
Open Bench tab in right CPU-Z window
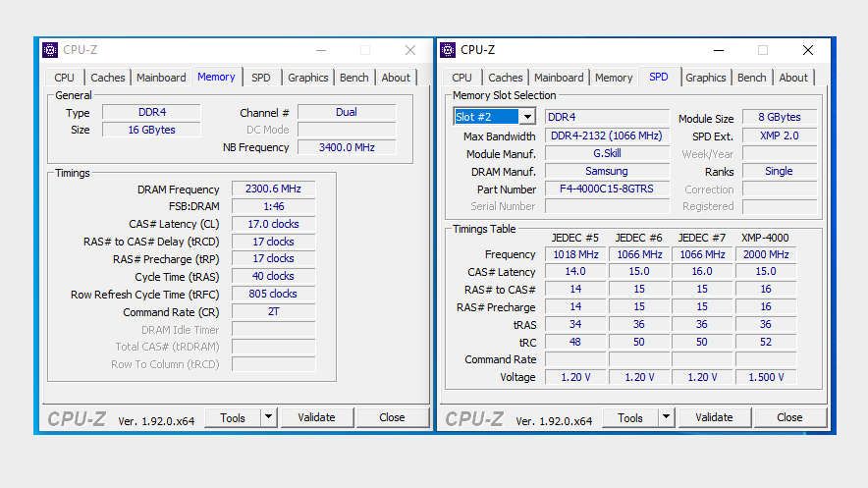(751, 78)
